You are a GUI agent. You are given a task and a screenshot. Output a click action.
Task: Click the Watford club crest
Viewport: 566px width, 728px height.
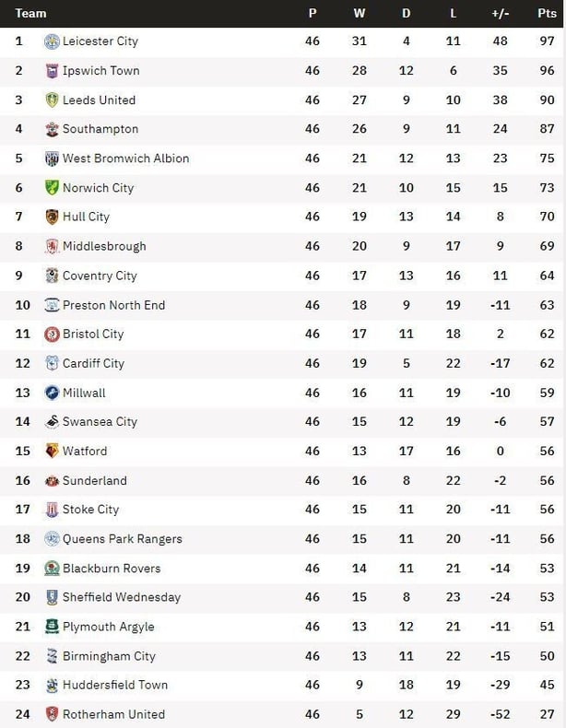[x=52, y=451]
